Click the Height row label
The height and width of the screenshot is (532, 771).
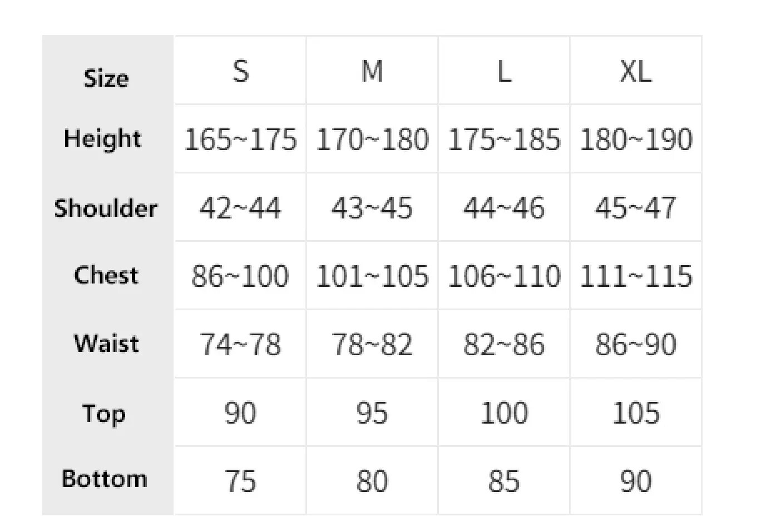103,138
